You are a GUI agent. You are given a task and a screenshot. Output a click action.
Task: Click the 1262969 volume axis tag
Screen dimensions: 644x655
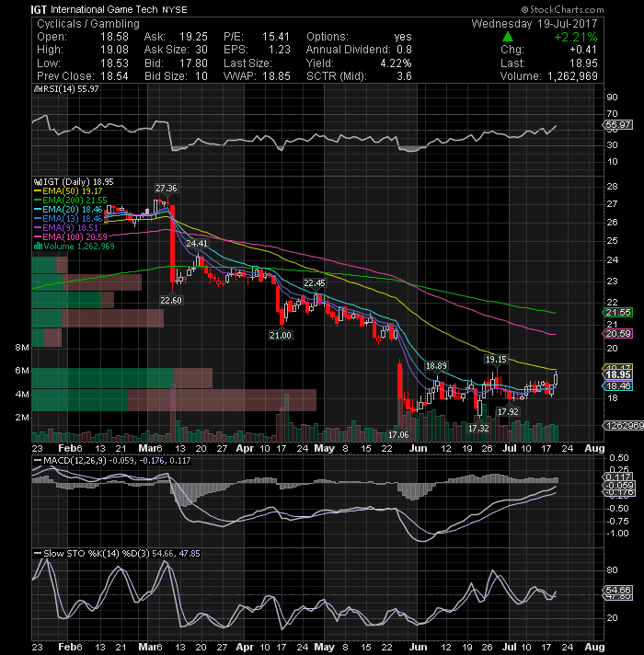point(623,425)
